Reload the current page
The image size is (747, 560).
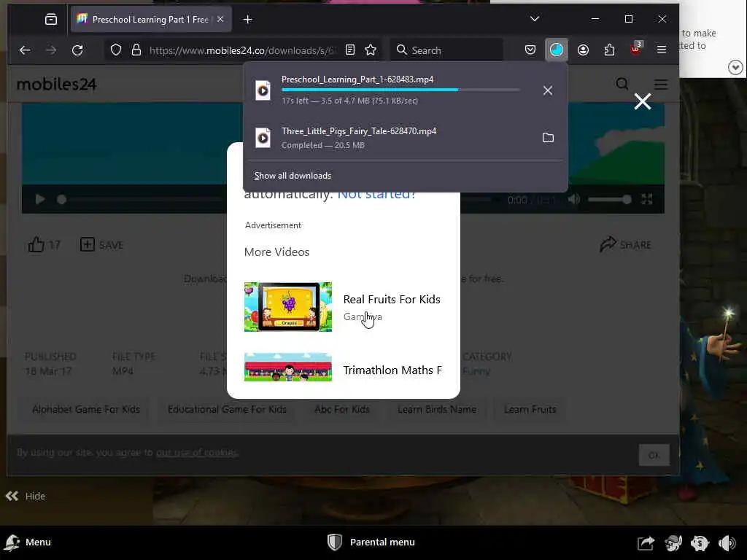coord(77,50)
